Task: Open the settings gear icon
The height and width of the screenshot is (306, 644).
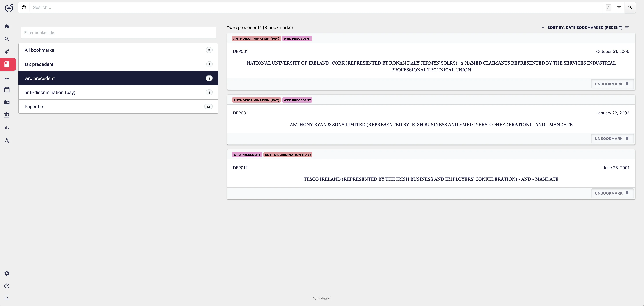Action: pyautogui.click(x=7, y=273)
